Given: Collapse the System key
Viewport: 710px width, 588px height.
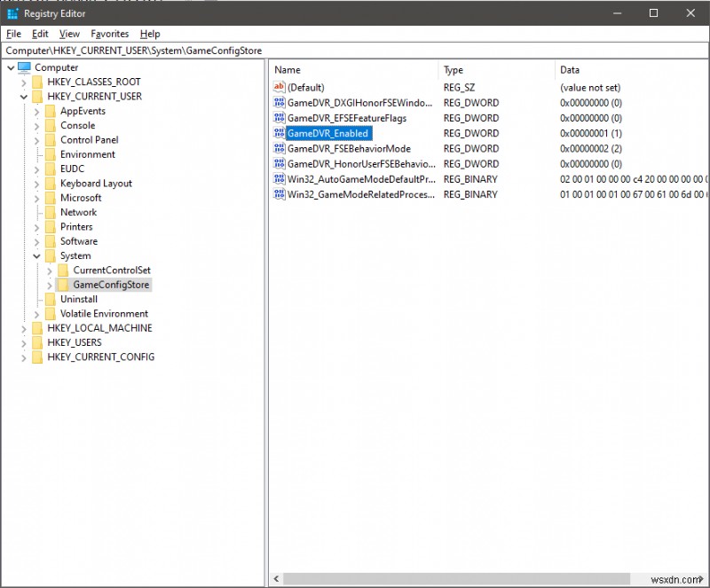Looking at the screenshot, I should 37,255.
